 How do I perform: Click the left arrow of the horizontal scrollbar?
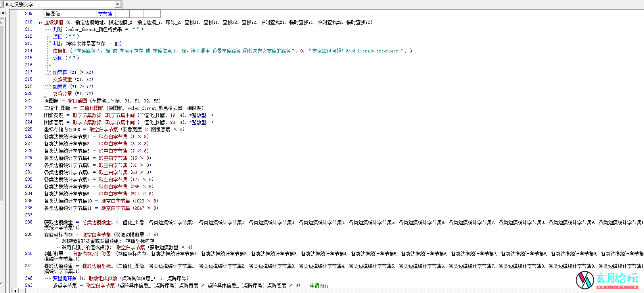tap(15, 291)
